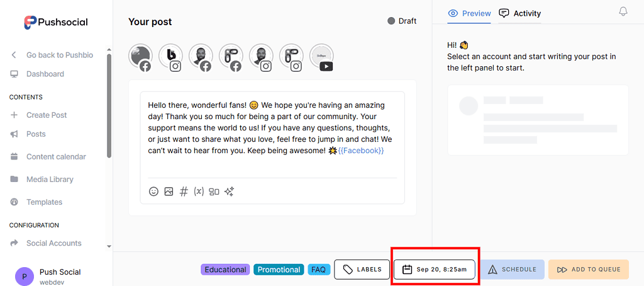Add media with the image icon
Viewport: 644px width, 286px height.
[x=169, y=192]
